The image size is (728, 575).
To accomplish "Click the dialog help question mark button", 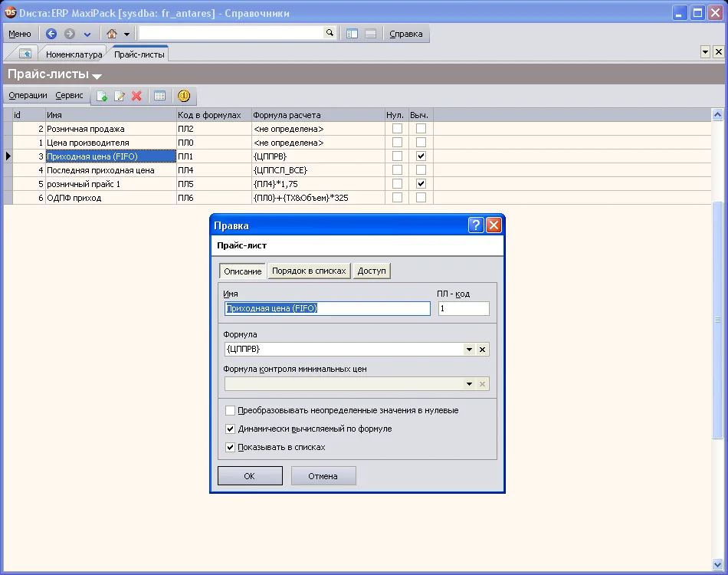I will [476, 225].
